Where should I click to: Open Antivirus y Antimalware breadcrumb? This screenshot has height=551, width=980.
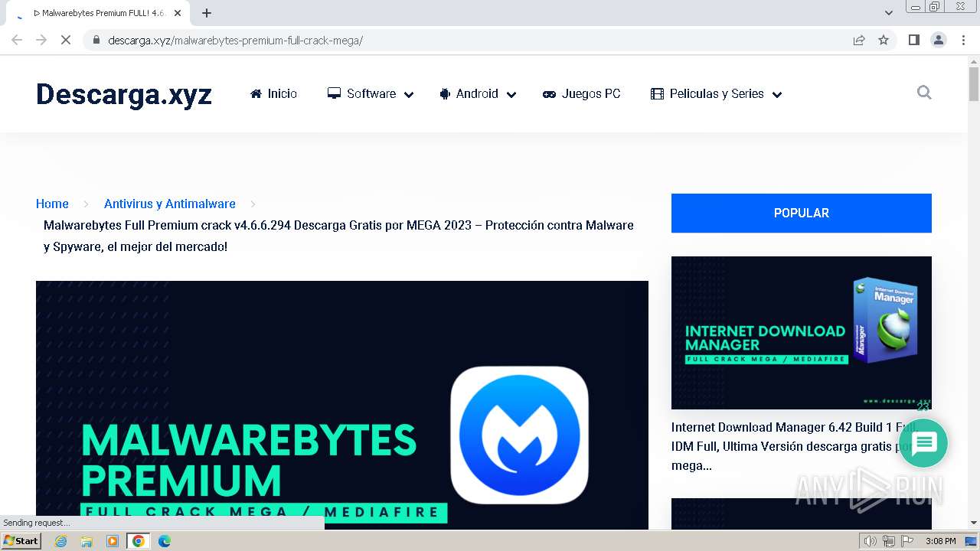[170, 204]
